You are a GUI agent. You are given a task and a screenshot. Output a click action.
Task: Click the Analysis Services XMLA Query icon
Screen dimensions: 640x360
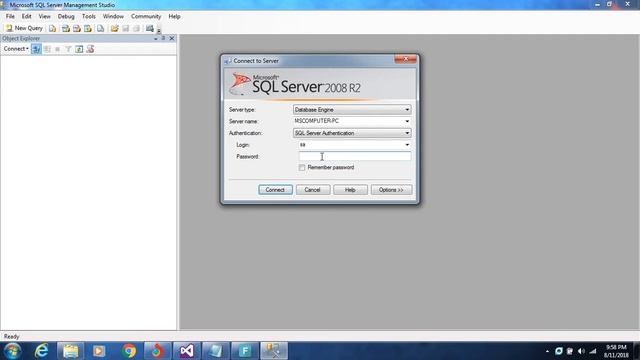click(88, 29)
